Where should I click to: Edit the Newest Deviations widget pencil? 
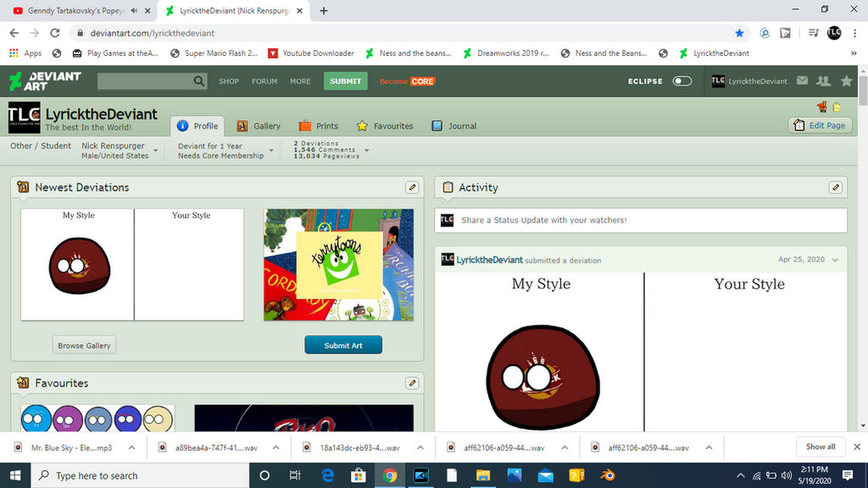point(412,187)
